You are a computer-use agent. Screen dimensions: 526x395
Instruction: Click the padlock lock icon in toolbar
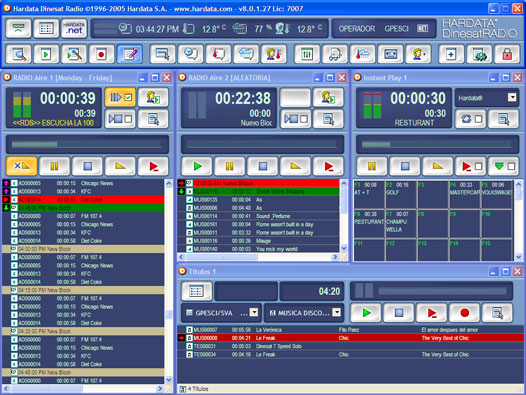[x=507, y=54]
